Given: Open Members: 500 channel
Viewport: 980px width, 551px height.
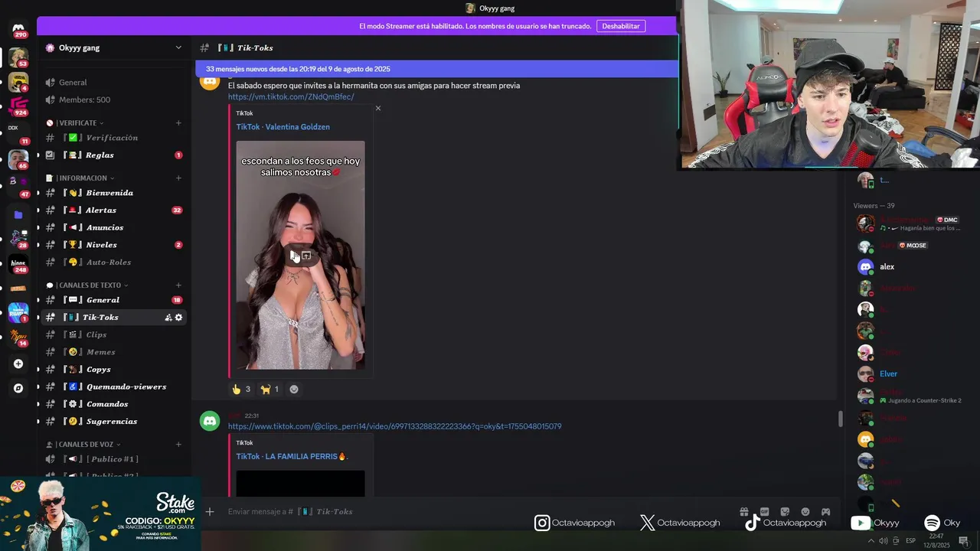Looking at the screenshot, I should coord(113,99).
